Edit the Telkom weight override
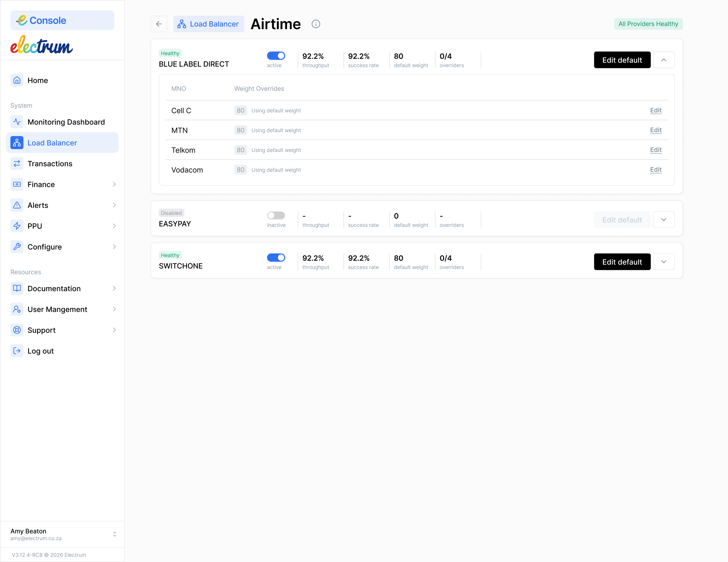Image resolution: width=728 pixels, height=562 pixels. point(656,150)
